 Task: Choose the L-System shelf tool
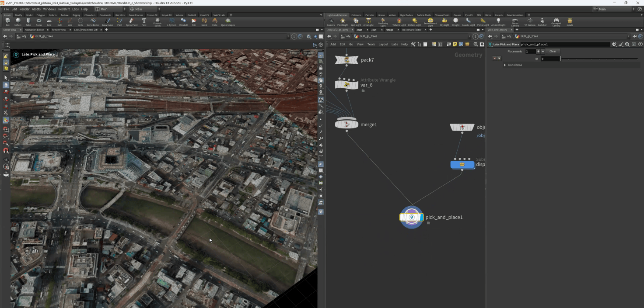[x=171, y=21]
